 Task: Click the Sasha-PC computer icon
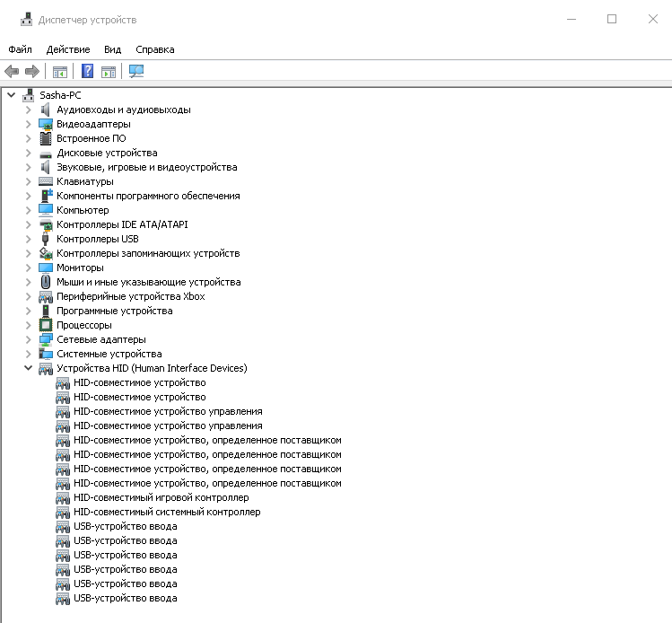(x=29, y=95)
